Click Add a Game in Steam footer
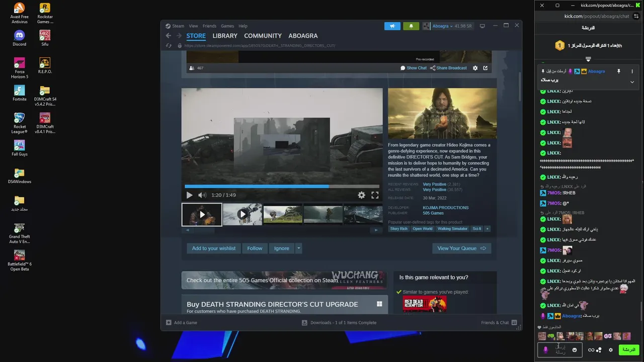 (x=182, y=323)
